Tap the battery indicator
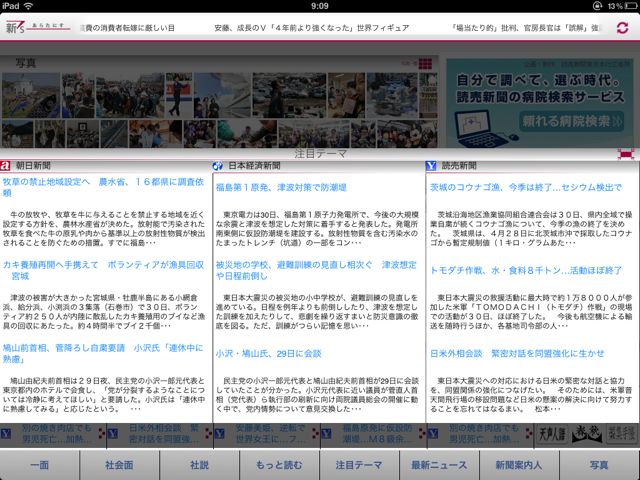The height and width of the screenshot is (480, 640). point(629,6)
